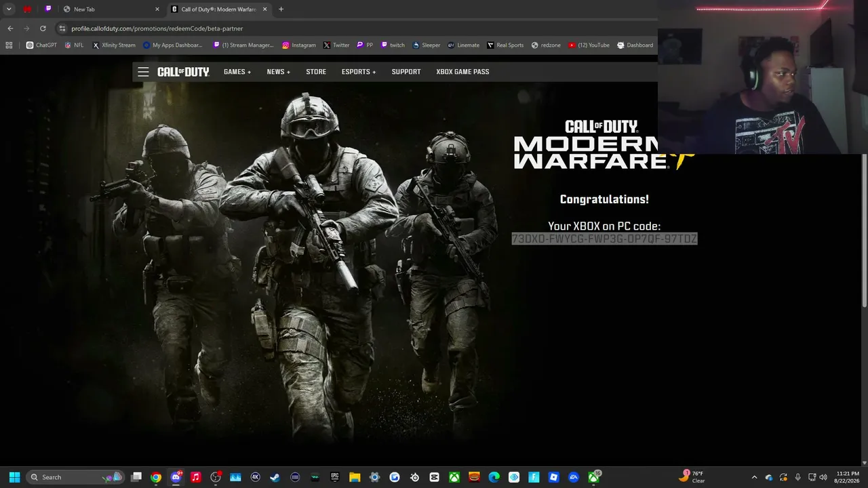Image resolution: width=868 pixels, height=488 pixels.
Task: Open the EA app from the taskbar
Action: pyautogui.click(x=574, y=477)
